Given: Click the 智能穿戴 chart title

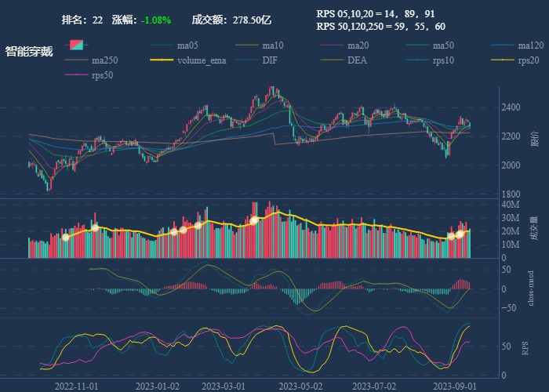Looking at the screenshot, I should coord(29,52).
